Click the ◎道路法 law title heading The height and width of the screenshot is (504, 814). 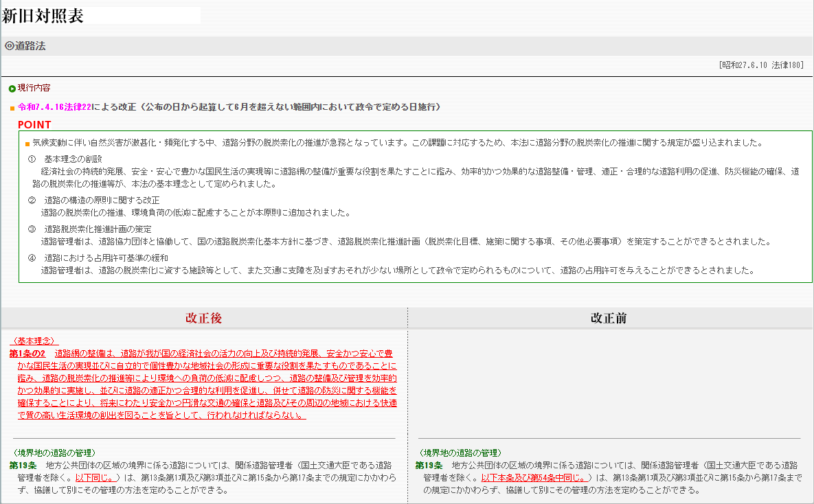coord(25,46)
